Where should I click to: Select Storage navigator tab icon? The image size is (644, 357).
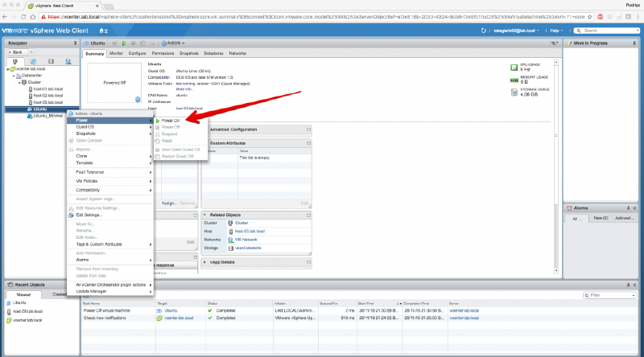(x=51, y=62)
